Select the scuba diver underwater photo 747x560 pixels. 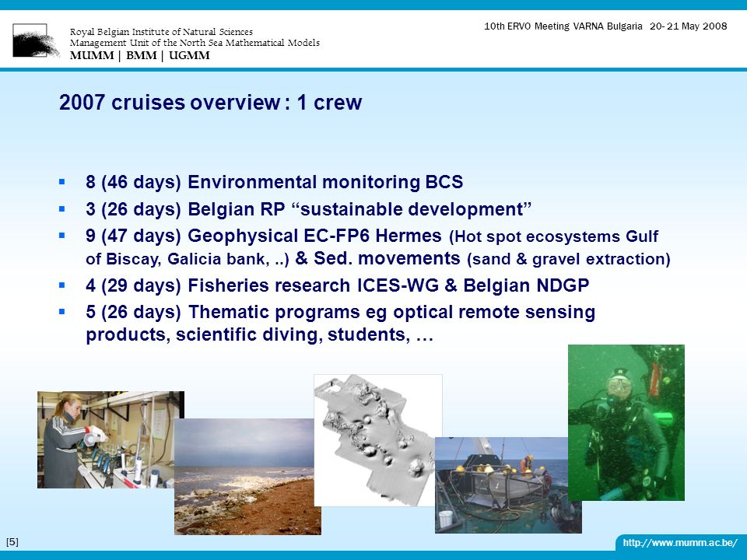click(626, 422)
